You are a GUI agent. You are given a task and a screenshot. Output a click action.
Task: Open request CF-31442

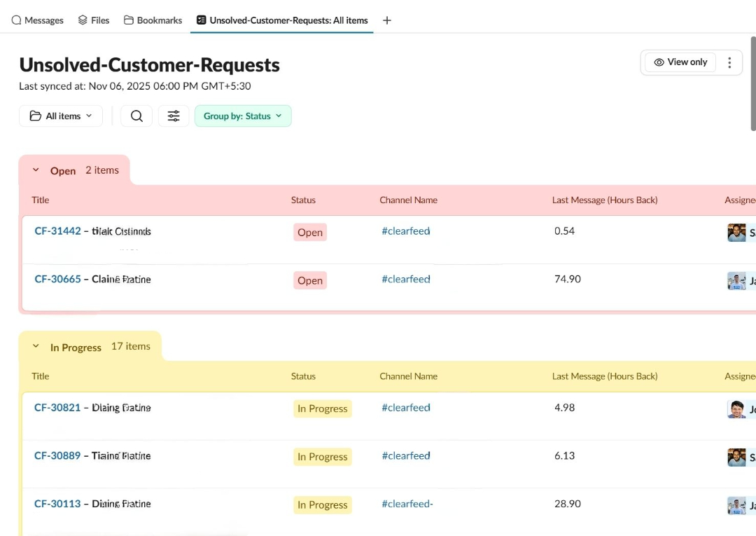[57, 231]
